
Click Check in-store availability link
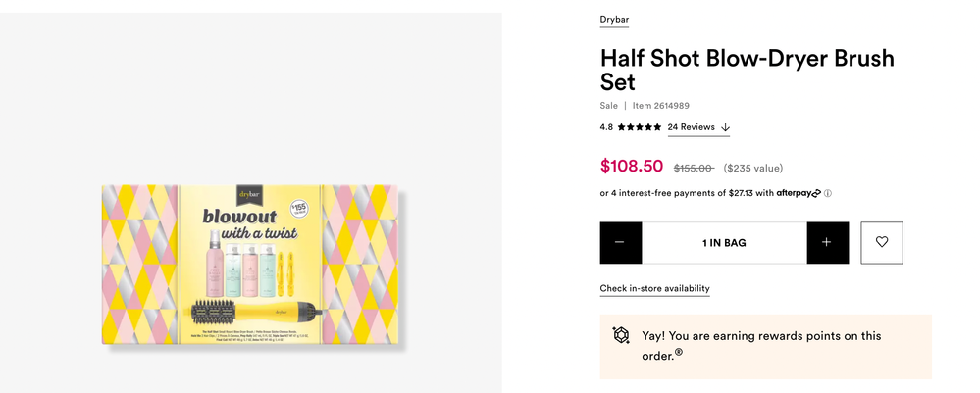pyautogui.click(x=654, y=288)
